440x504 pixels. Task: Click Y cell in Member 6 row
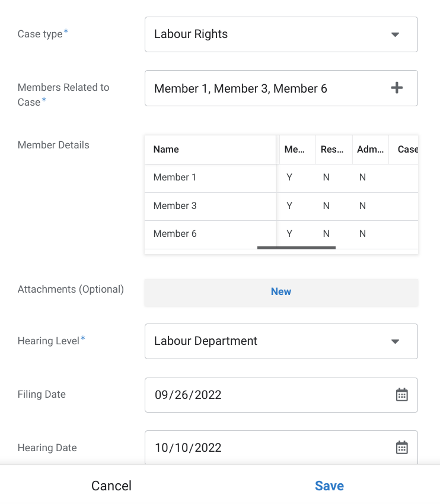[x=289, y=234]
